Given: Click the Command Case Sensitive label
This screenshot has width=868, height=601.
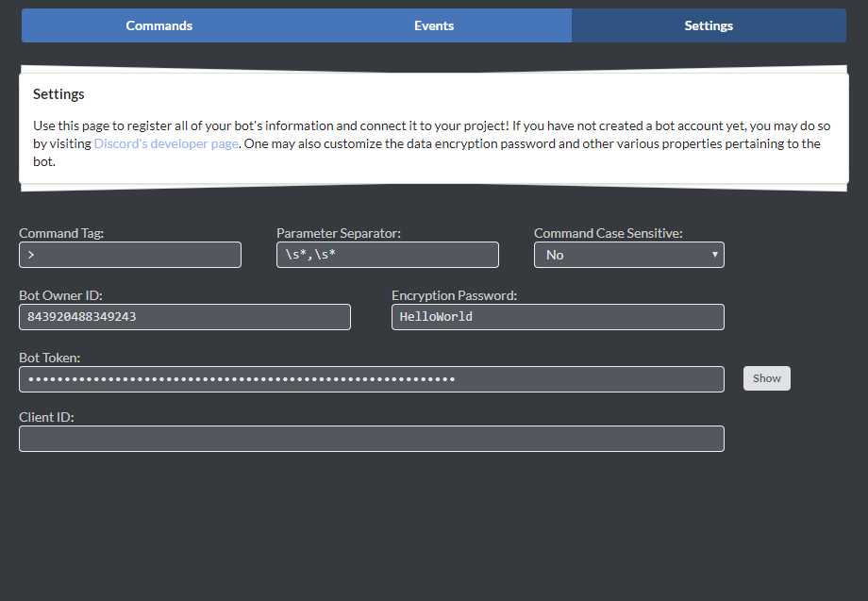Looking at the screenshot, I should click(608, 233).
